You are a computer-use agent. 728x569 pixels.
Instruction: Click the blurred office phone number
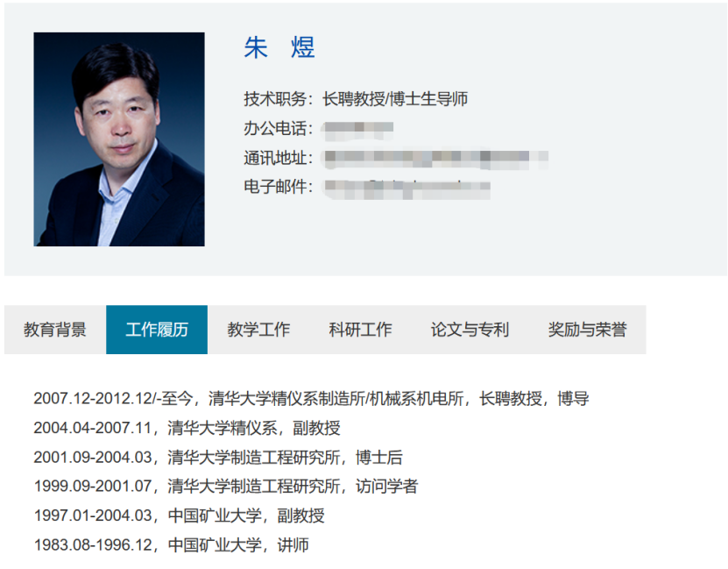pyautogui.click(x=358, y=129)
